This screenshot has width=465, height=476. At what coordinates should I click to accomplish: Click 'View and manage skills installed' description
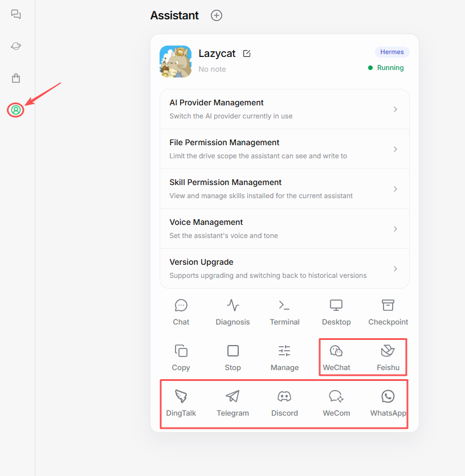(x=261, y=196)
